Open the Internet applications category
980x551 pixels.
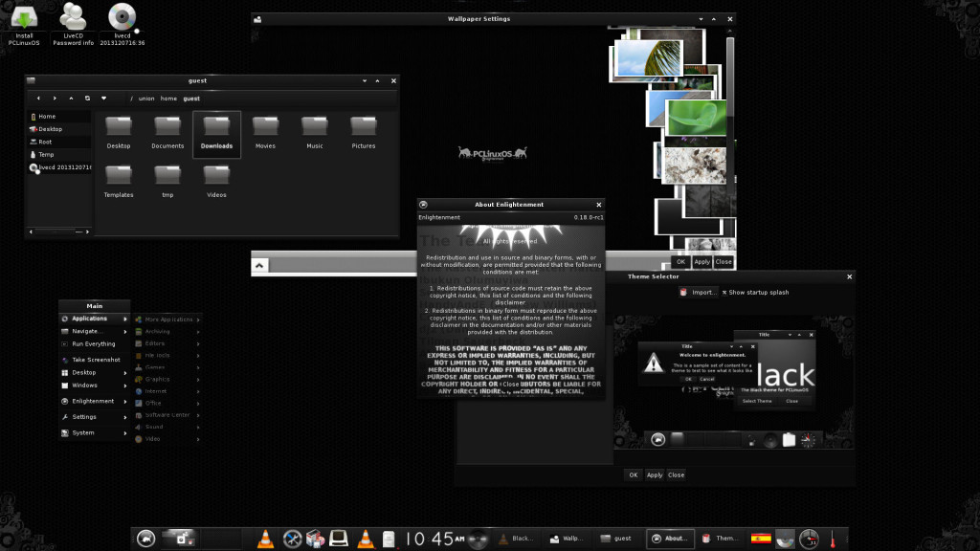click(167, 391)
